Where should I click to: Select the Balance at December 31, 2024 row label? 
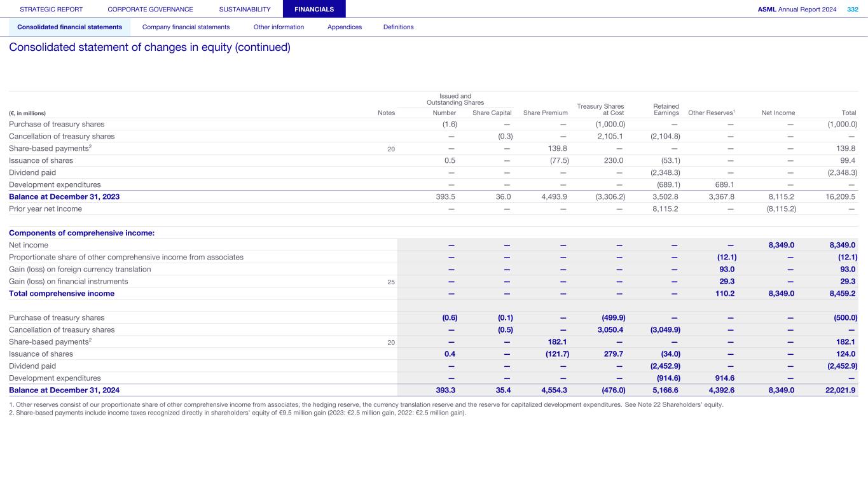coord(64,390)
